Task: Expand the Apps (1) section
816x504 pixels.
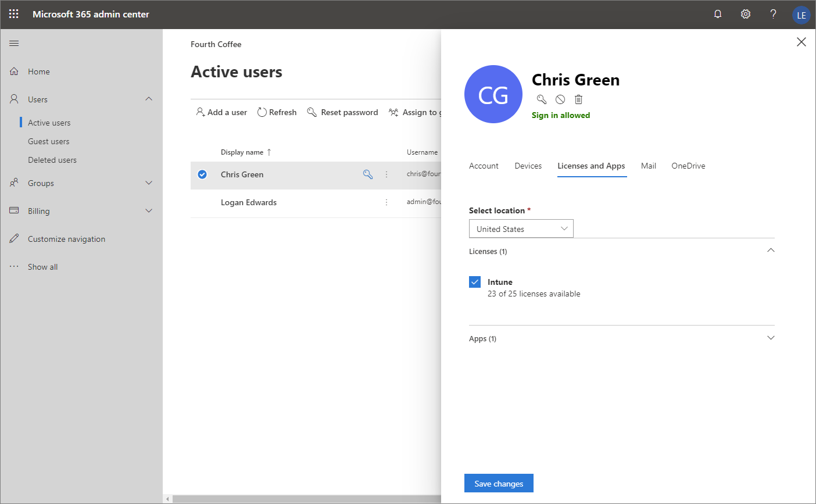Action: 771,338
